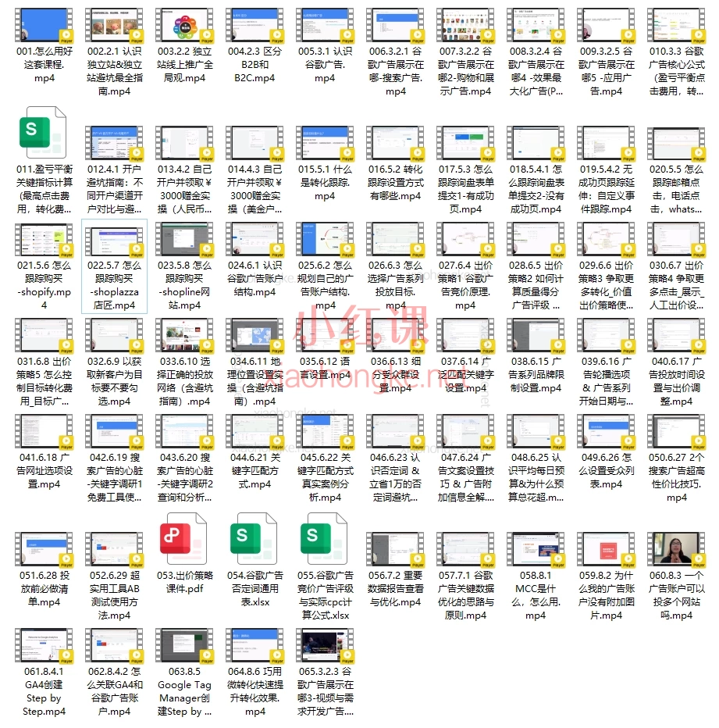The height and width of the screenshot is (728, 719).
Task: Click the 063.8.5 Google Tag Manager filename
Action: point(185,698)
